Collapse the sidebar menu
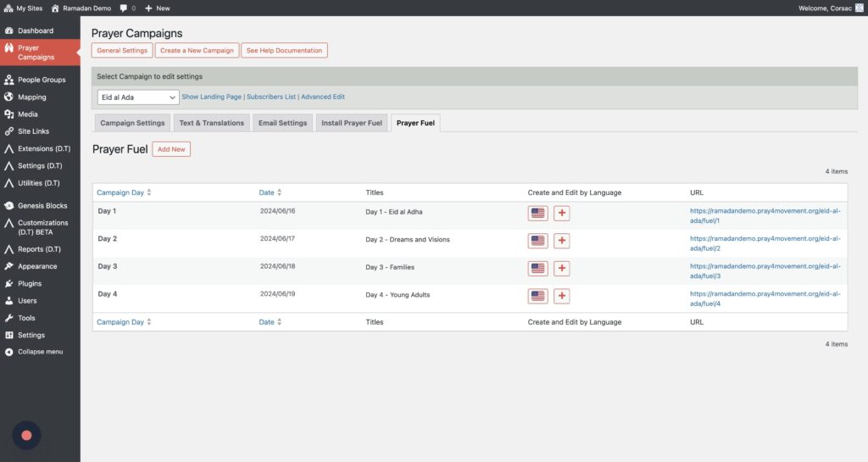 point(40,352)
